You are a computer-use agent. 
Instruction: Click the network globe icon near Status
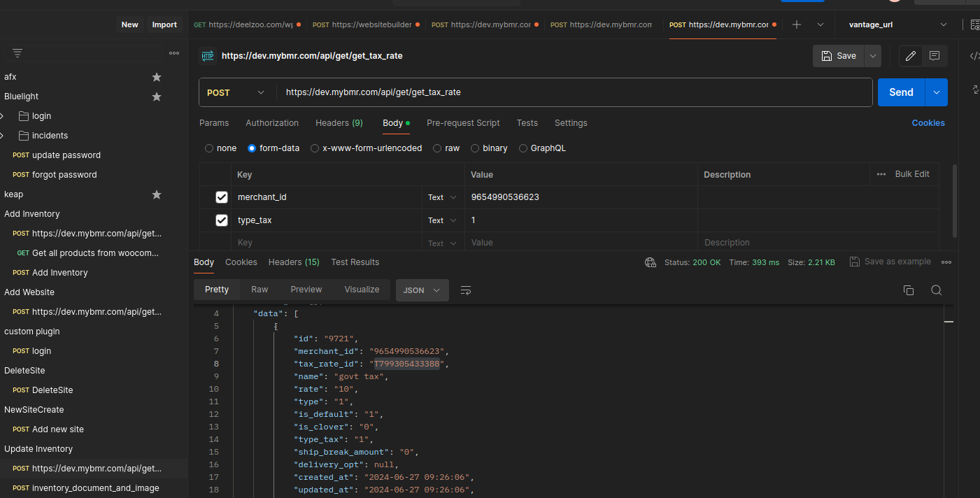click(651, 262)
